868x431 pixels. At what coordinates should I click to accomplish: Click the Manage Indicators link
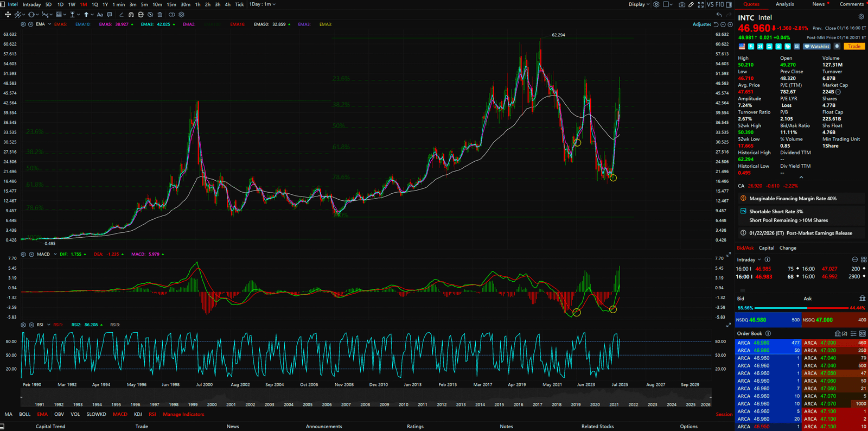(x=183, y=414)
